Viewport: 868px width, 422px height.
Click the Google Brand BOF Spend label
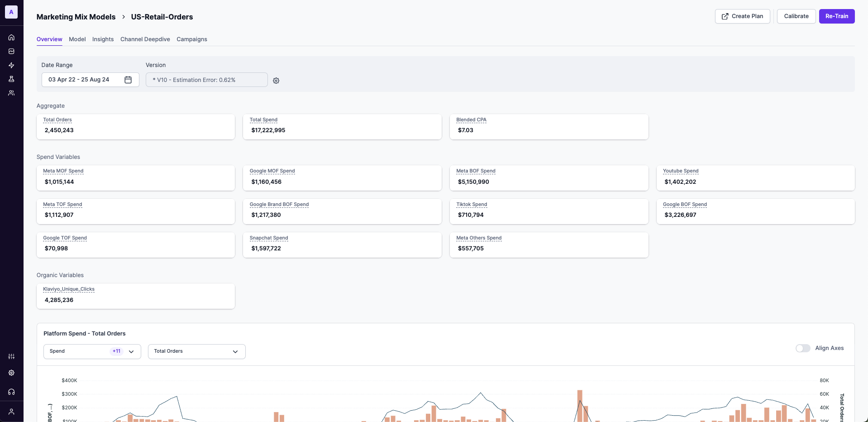(x=279, y=205)
